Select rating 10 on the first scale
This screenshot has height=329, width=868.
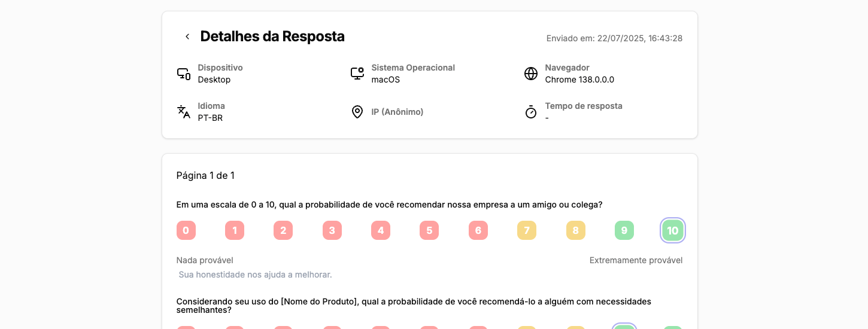(673, 230)
